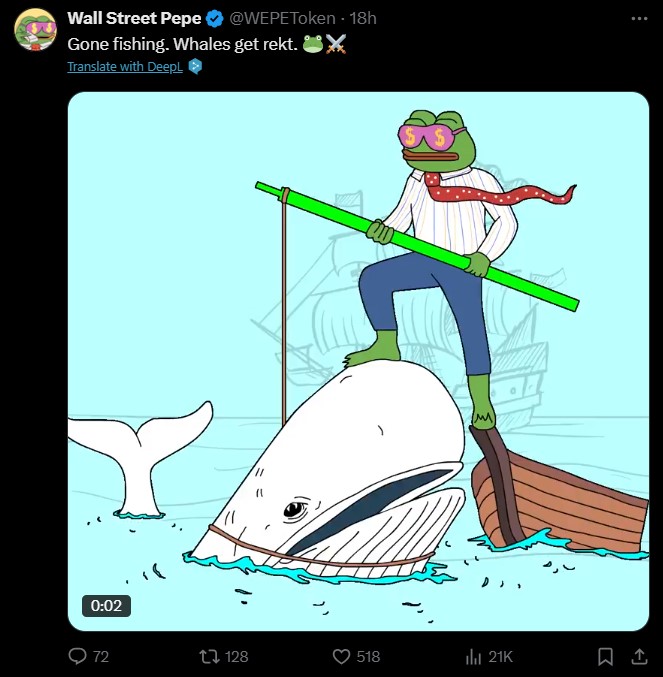The height and width of the screenshot is (677, 663).
Task: Like the post with heart icon
Action: tap(341, 657)
